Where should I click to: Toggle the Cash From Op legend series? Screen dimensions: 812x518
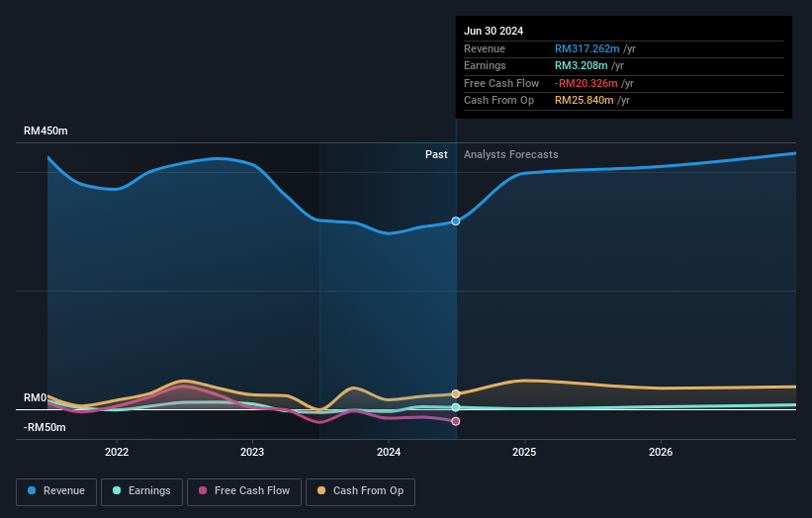coord(360,491)
